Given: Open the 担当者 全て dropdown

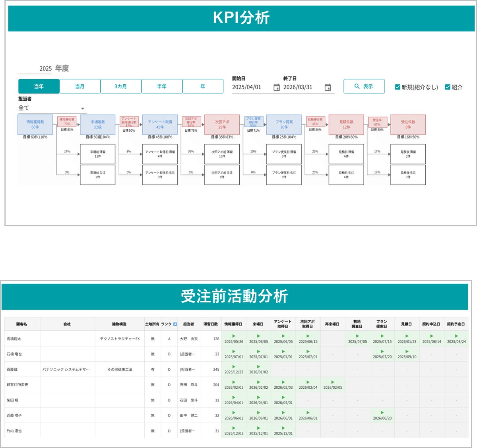Looking at the screenshot, I should (52, 108).
